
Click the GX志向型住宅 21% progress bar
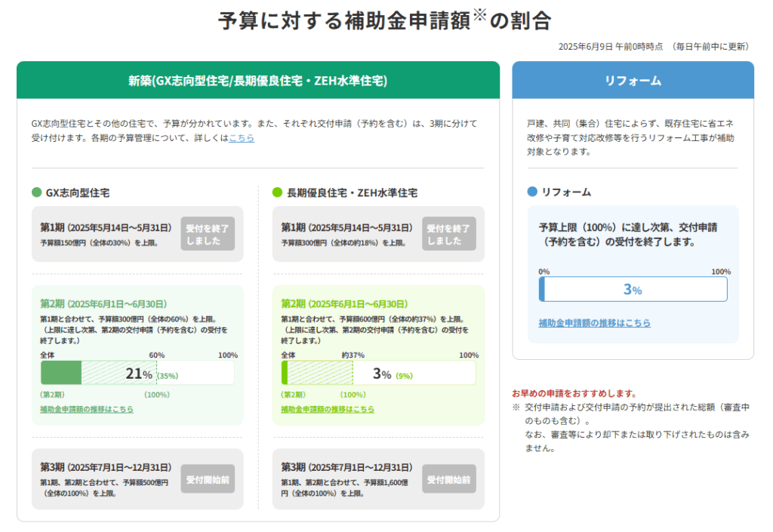click(137, 374)
